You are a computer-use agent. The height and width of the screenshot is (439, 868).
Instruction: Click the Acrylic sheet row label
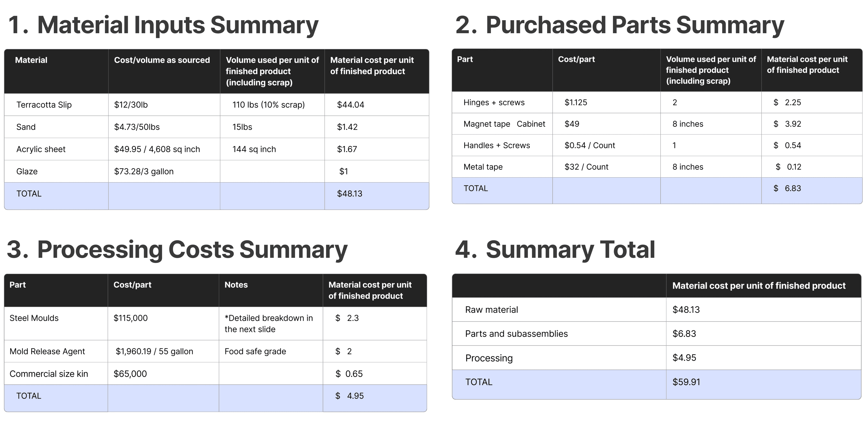coord(41,149)
